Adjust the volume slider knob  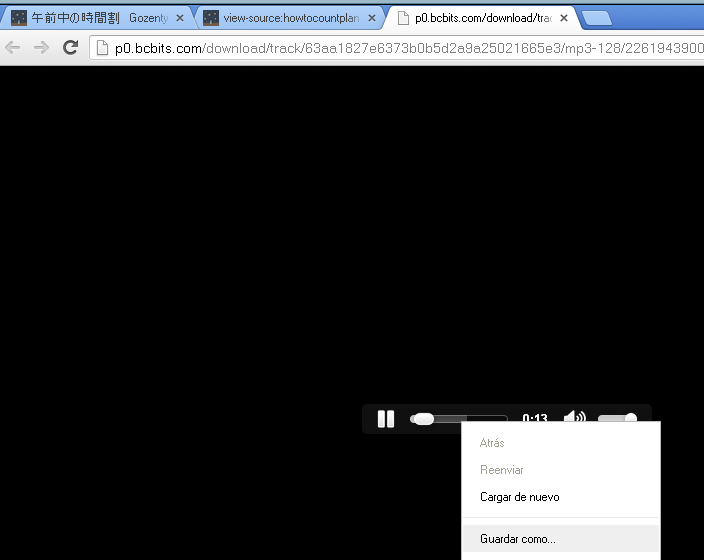[631, 418]
